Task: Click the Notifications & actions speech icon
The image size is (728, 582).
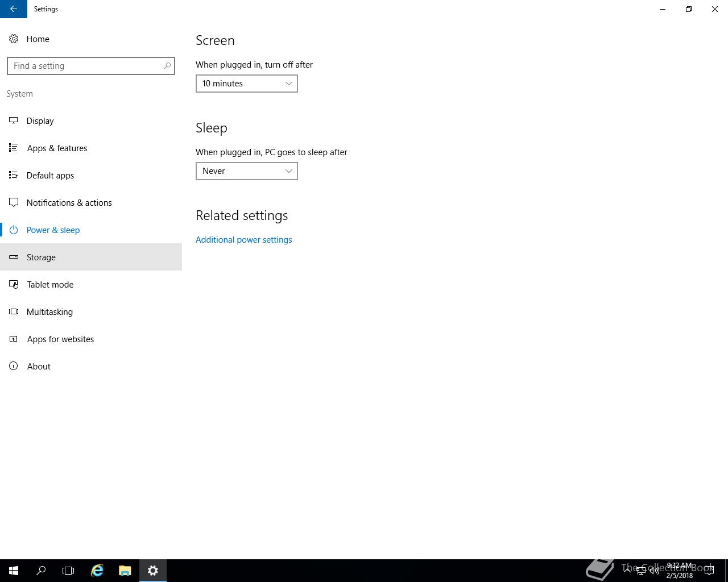Action: point(14,202)
